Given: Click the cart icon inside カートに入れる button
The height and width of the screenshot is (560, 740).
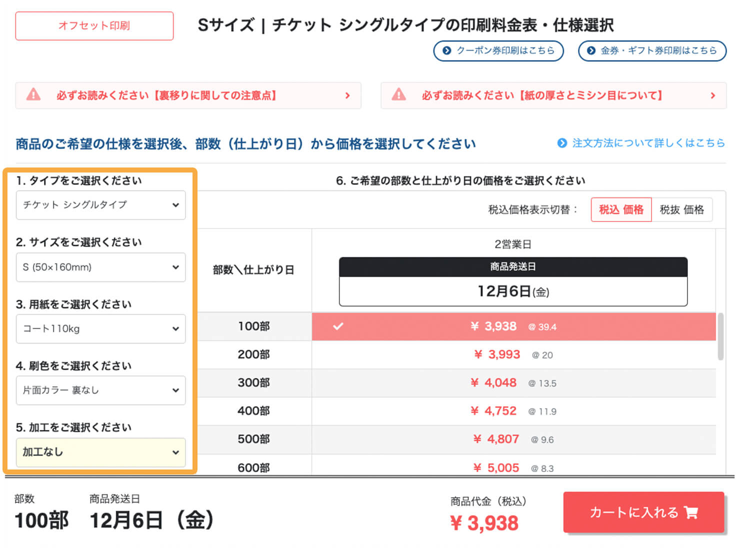Looking at the screenshot, I should (690, 512).
